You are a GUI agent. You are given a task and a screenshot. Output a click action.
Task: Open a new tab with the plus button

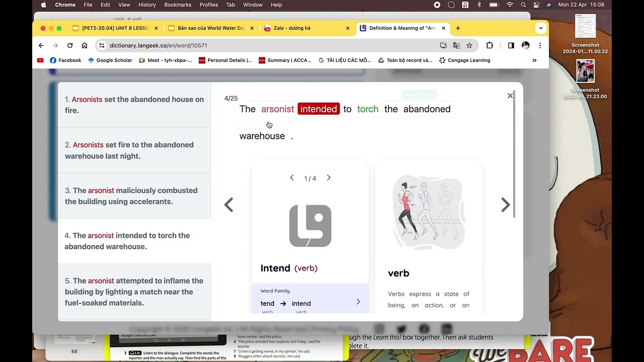tap(458, 28)
